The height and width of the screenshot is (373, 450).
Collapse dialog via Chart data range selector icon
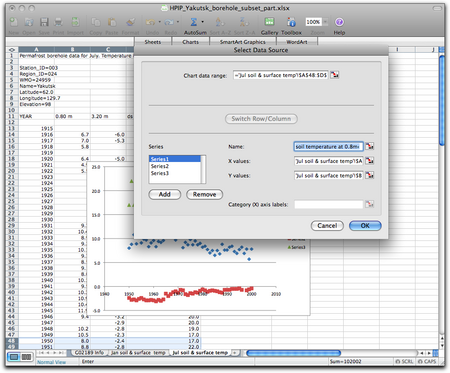[x=334, y=75]
